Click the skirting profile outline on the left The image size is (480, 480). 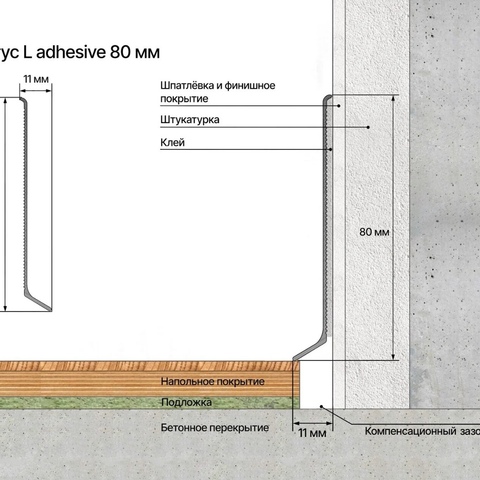coord(35,204)
